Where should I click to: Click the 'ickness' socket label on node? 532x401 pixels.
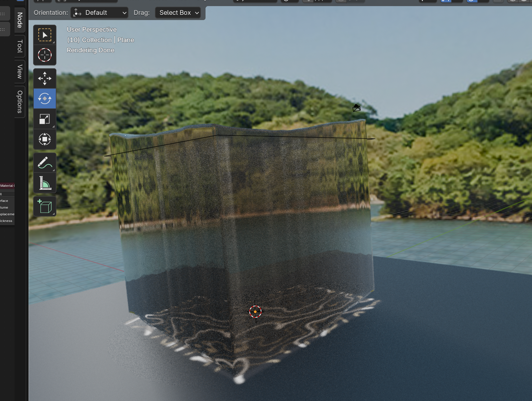coord(6,221)
